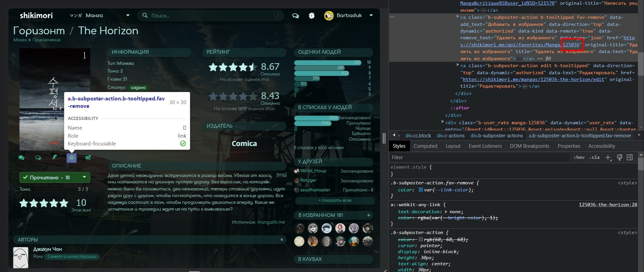The image size is (644, 272).
Task: Open comments via the filled speech bubble icon
Action: pyautogui.click(x=21, y=157)
